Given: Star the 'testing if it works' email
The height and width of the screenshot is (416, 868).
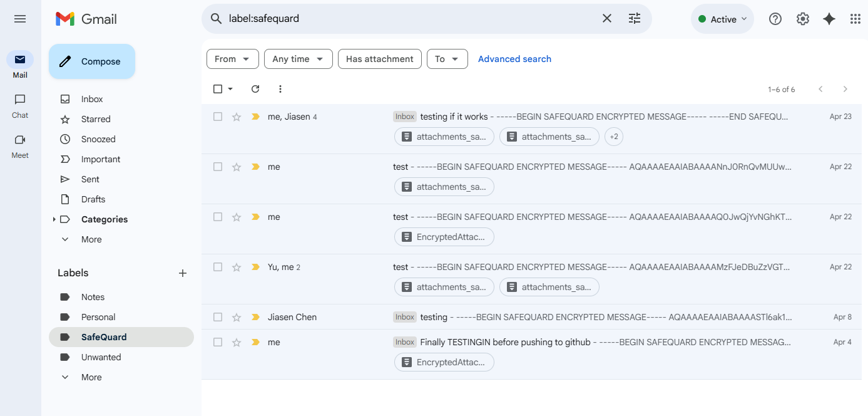Looking at the screenshot, I should tap(237, 117).
